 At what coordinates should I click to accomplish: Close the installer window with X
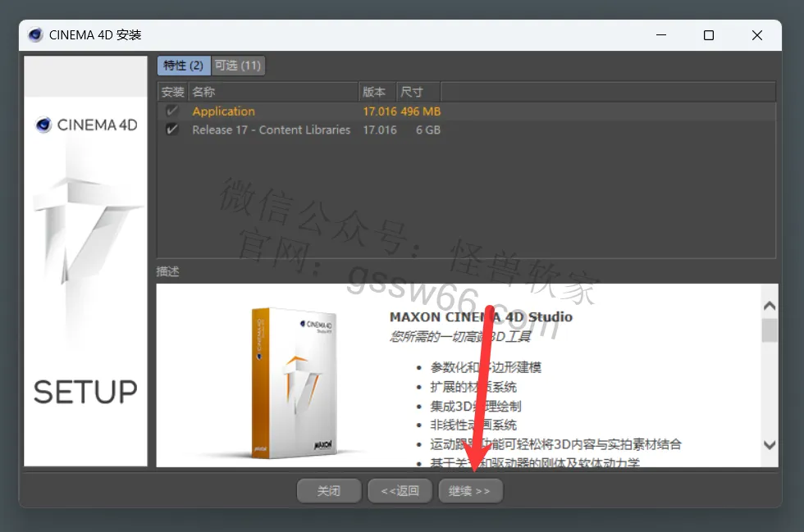coord(756,35)
